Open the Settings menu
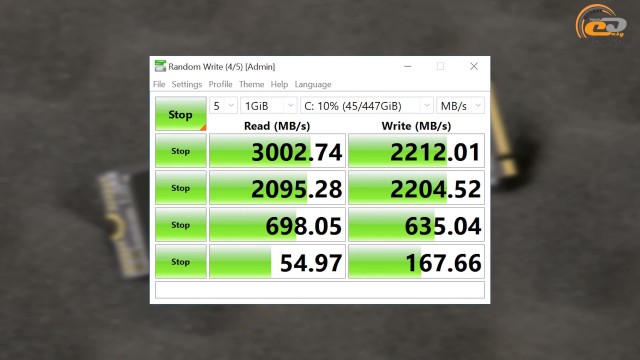Viewport: 640px width, 360px height. coord(187,84)
